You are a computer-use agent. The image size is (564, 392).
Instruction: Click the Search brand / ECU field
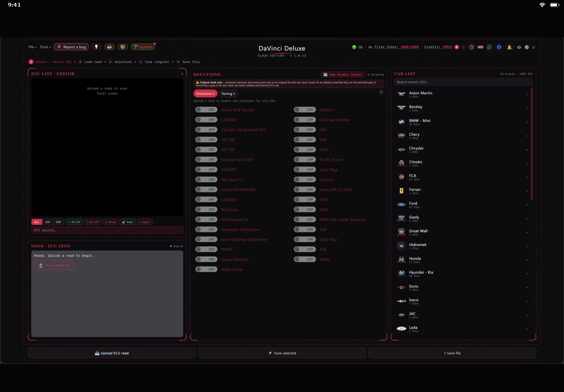463,82
